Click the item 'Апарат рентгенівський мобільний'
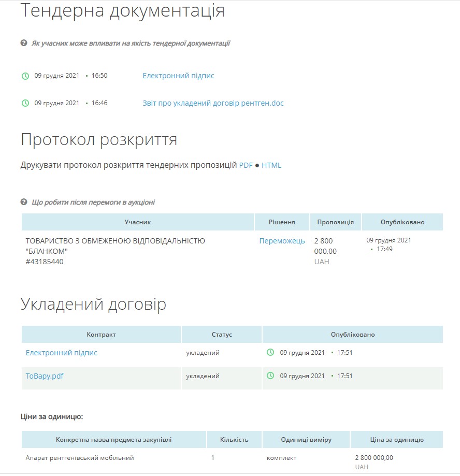Image resolution: width=460 pixels, height=476 pixels. coord(80,457)
